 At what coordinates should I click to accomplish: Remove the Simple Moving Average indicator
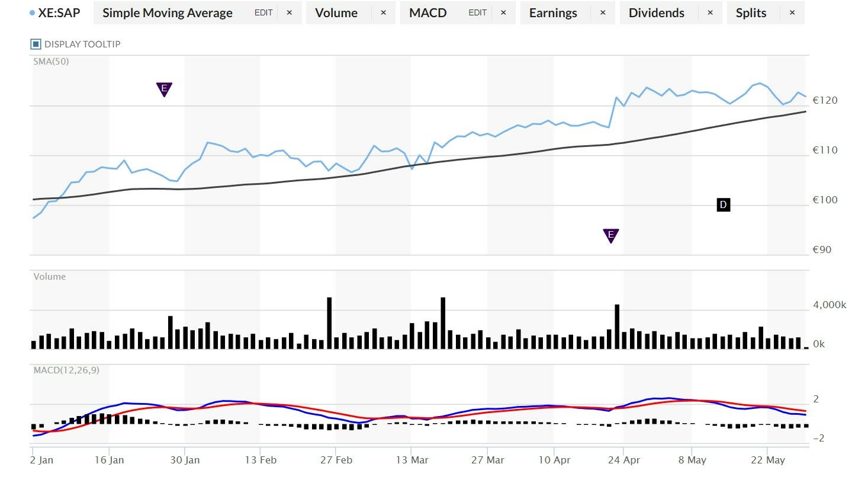289,12
